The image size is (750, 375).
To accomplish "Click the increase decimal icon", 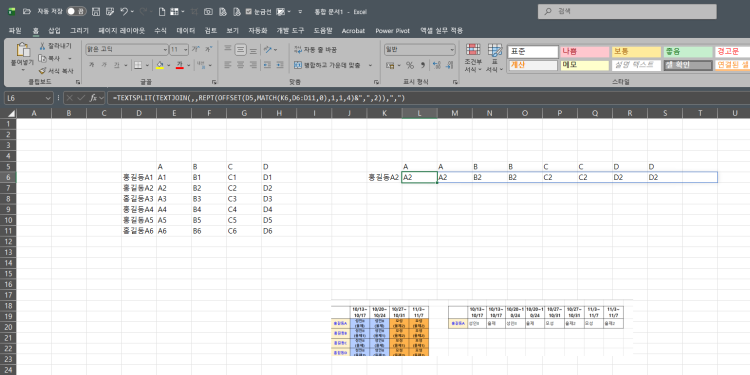I will (436, 65).
